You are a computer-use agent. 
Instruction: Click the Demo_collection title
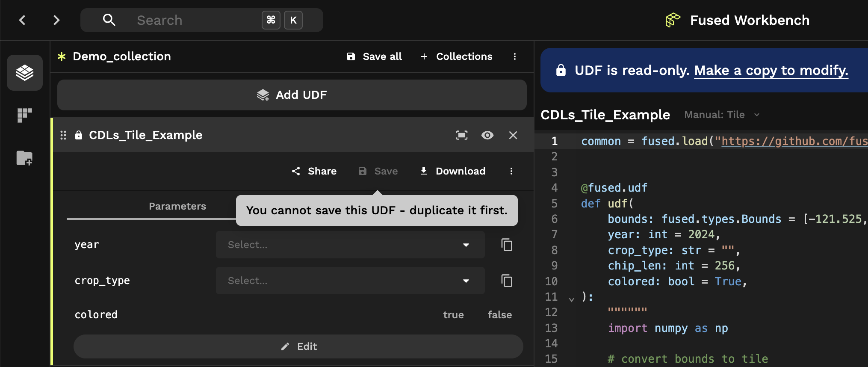tap(122, 56)
